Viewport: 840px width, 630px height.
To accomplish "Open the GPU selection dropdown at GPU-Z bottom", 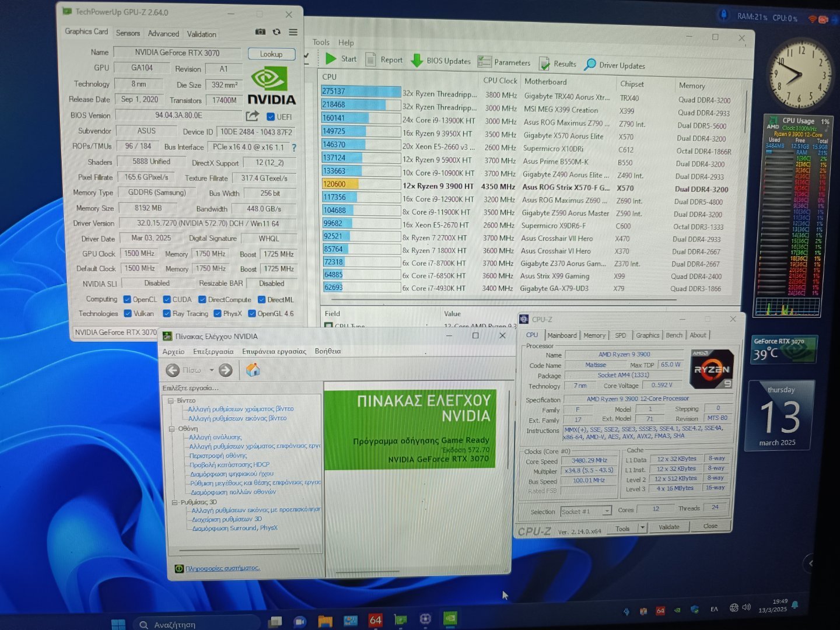I will [116, 332].
